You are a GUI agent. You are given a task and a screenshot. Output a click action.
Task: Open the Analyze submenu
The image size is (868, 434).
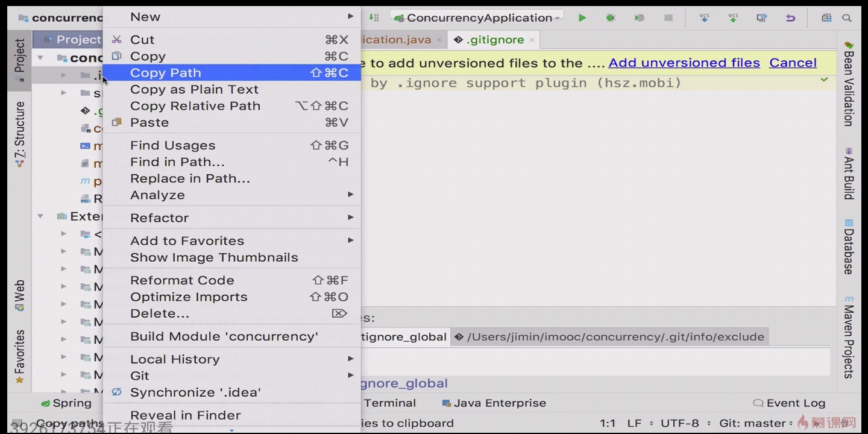pyautogui.click(x=232, y=195)
